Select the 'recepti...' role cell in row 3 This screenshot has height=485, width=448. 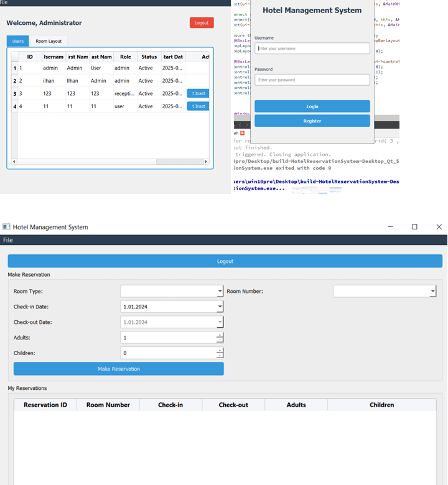point(126,93)
